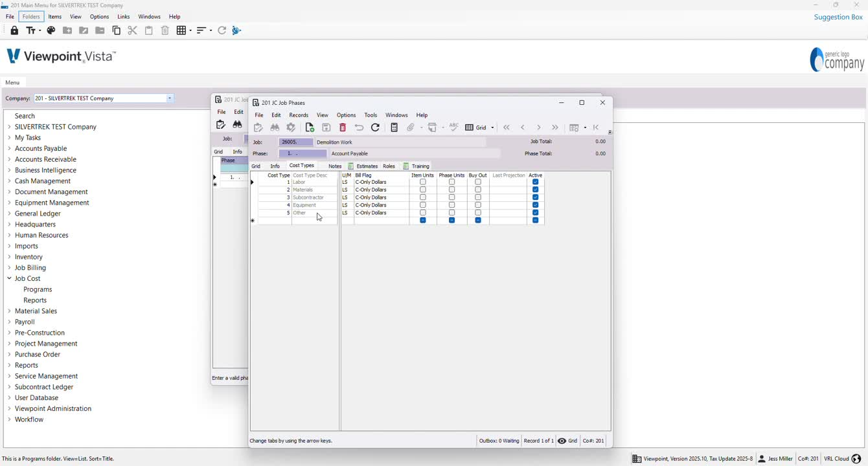
Task: Click the new record icon in Job Phases toolbar
Action: coord(310,128)
